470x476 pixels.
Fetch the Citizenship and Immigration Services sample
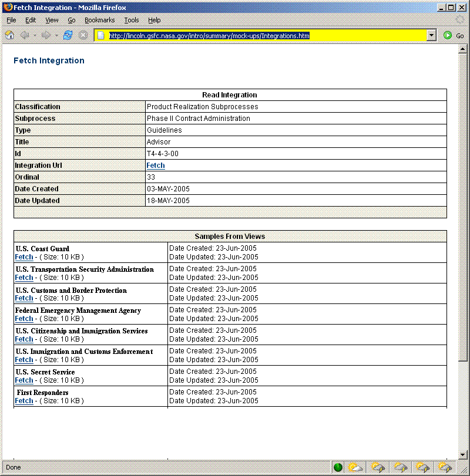point(24,339)
